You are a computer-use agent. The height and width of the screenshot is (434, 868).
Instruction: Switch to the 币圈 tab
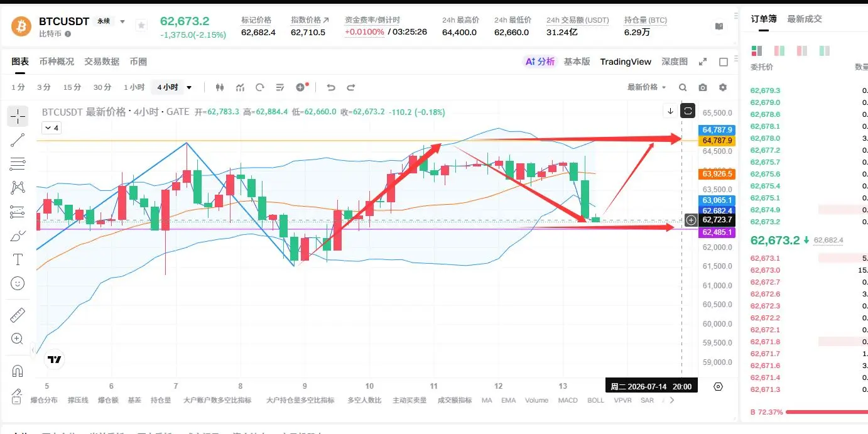[138, 62]
